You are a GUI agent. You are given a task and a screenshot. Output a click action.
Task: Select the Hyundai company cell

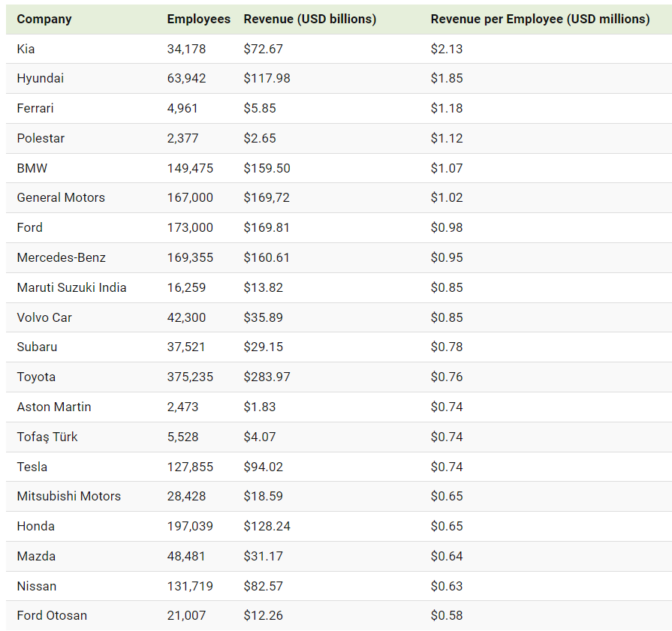pyautogui.click(x=41, y=78)
